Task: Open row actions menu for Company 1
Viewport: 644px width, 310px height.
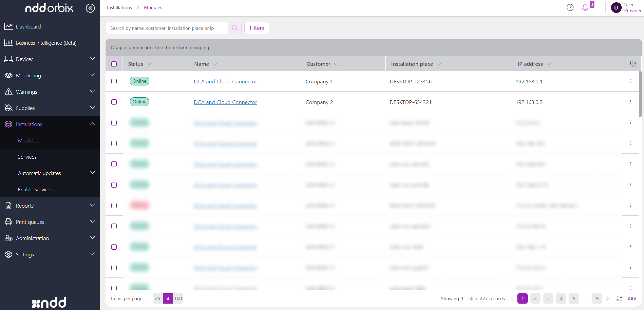Action: 630,81
